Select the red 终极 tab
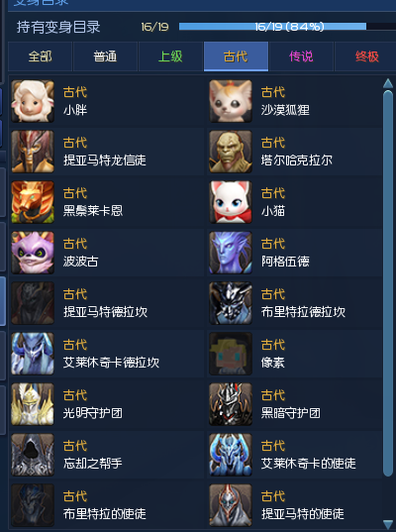The height and width of the screenshot is (532, 396). [x=366, y=56]
